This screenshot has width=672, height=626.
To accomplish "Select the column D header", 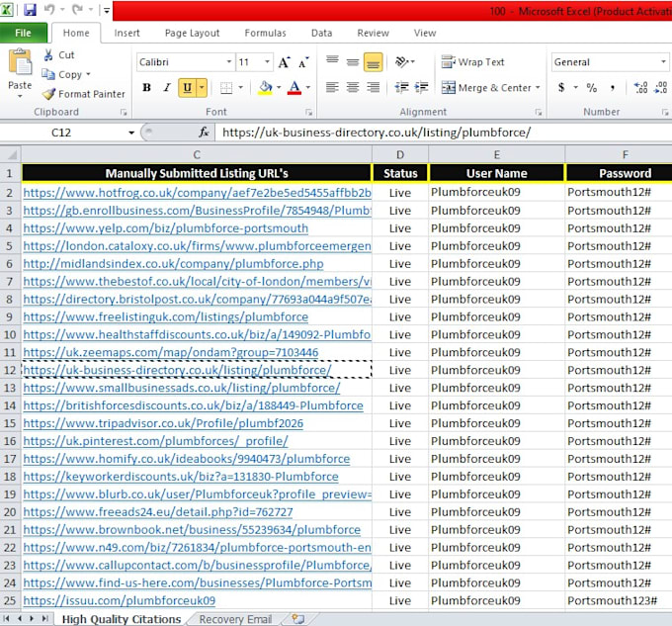I will (x=400, y=155).
